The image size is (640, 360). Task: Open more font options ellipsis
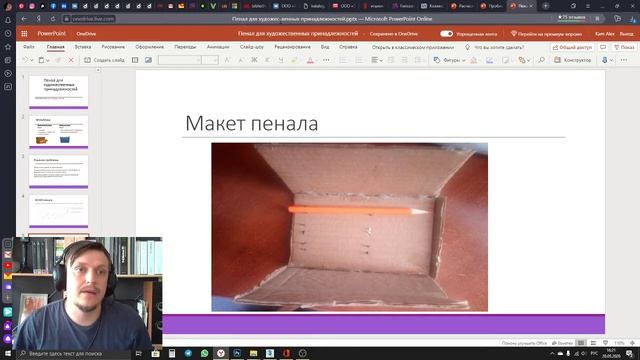(326, 60)
